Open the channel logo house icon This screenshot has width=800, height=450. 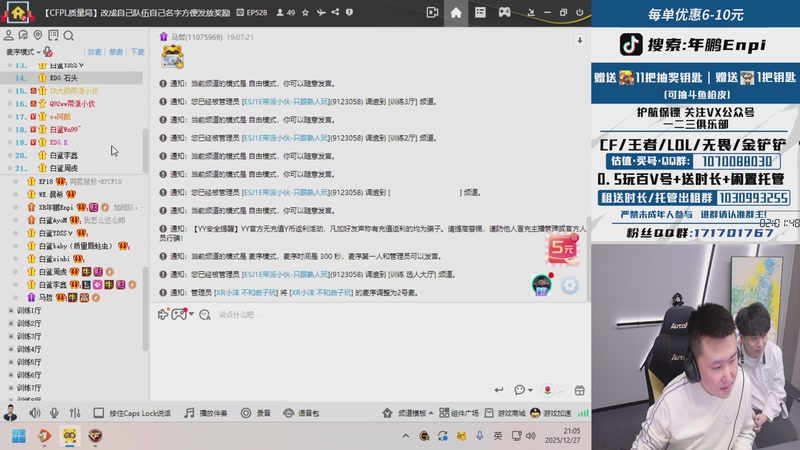coord(18,12)
